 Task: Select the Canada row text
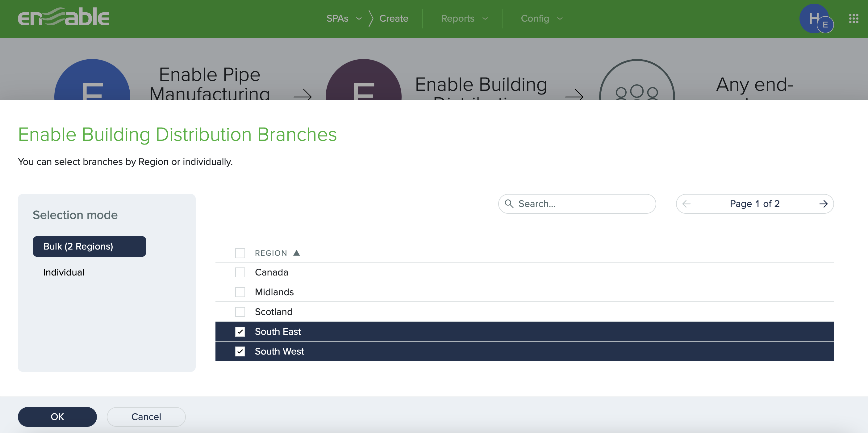pyautogui.click(x=271, y=272)
